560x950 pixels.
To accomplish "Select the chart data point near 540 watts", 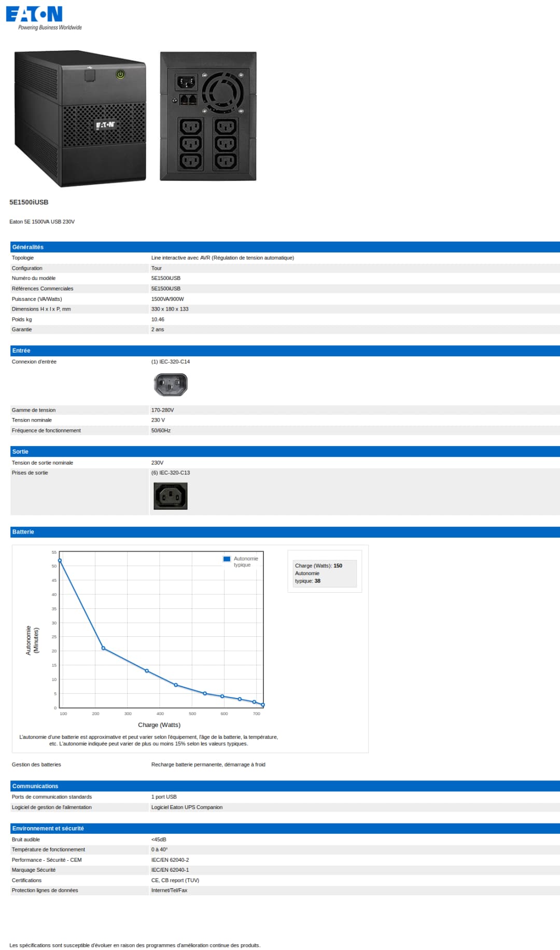I will click(x=205, y=693).
